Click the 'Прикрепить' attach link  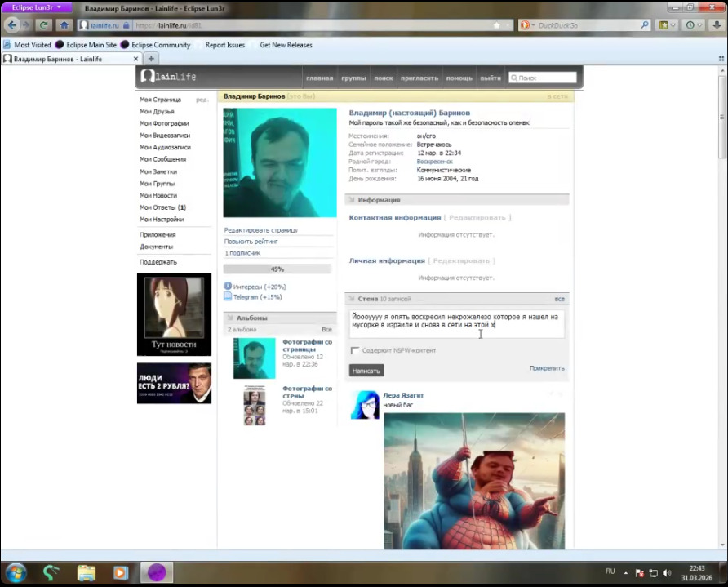(x=546, y=368)
